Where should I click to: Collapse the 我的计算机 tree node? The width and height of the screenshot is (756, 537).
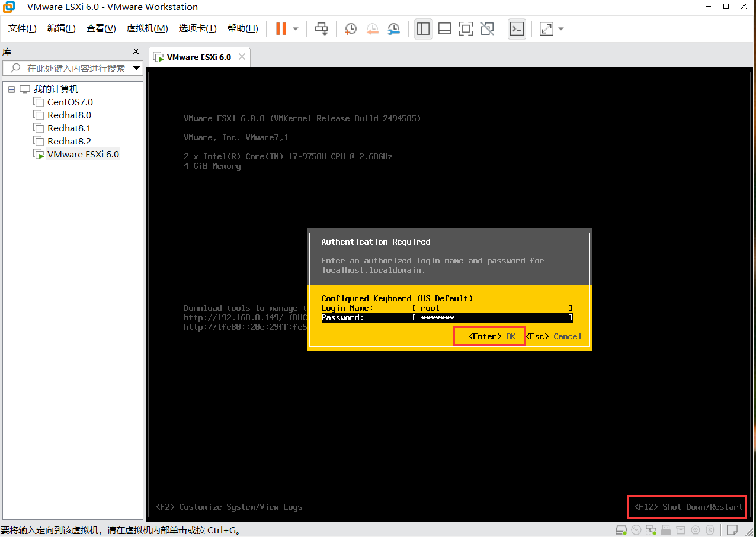(11, 89)
